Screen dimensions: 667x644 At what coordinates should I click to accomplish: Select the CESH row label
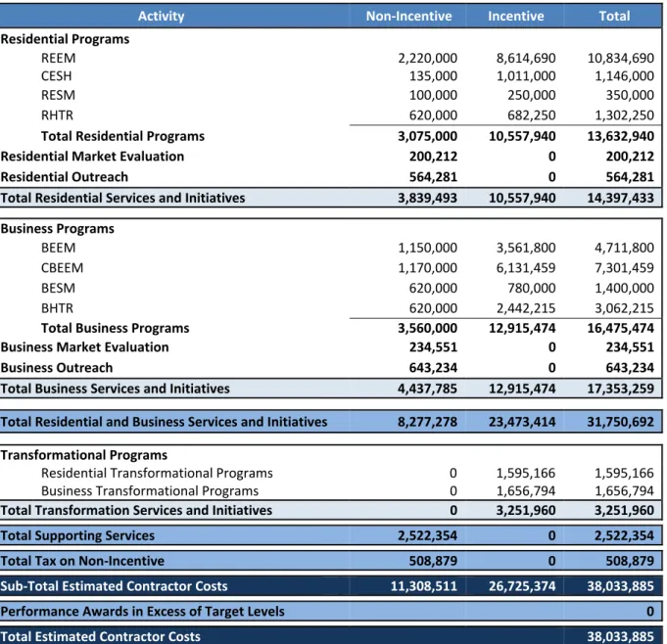(56, 76)
